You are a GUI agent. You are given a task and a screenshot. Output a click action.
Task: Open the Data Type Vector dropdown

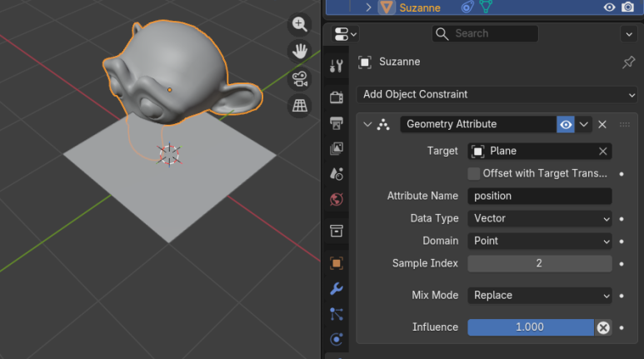pos(540,218)
